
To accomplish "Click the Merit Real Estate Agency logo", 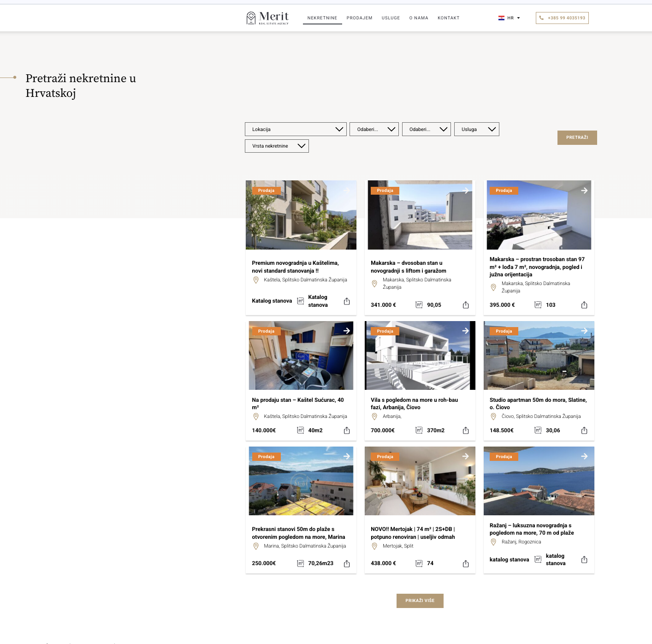I will pyautogui.click(x=267, y=18).
